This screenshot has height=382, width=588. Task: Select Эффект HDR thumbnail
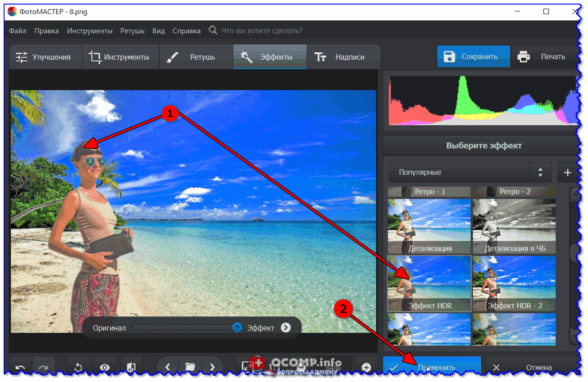[429, 283]
